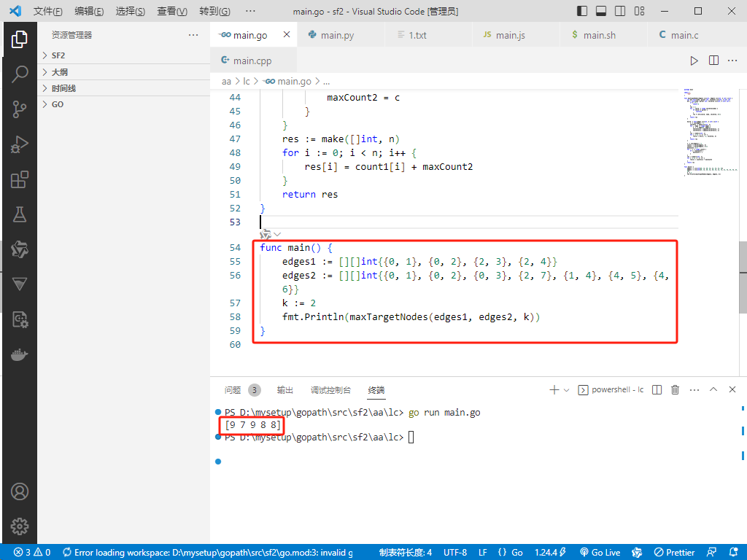Open Run and Debug view icon
This screenshot has height=560, width=747.
(x=20, y=144)
